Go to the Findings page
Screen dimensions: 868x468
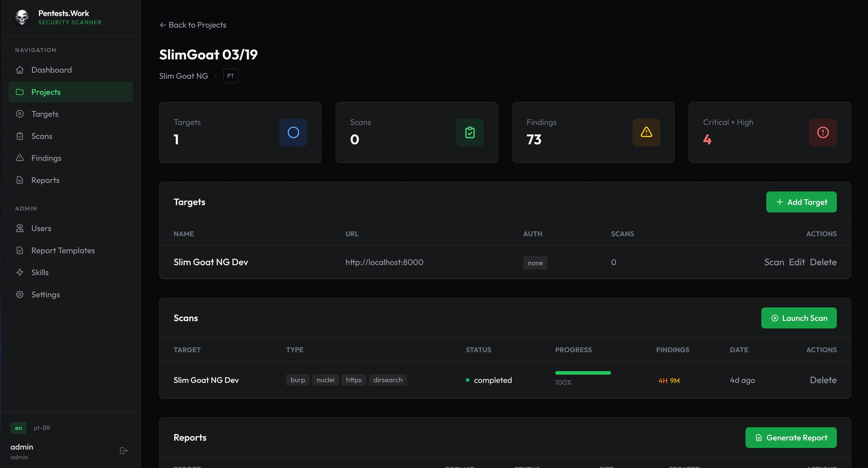(46, 158)
